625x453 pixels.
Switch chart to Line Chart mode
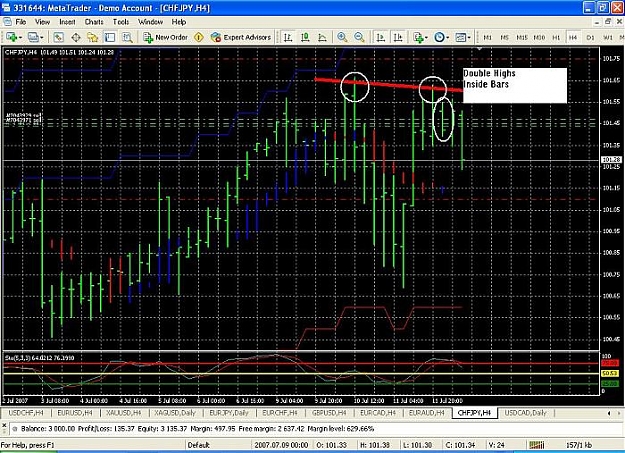pyautogui.click(x=322, y=37)
